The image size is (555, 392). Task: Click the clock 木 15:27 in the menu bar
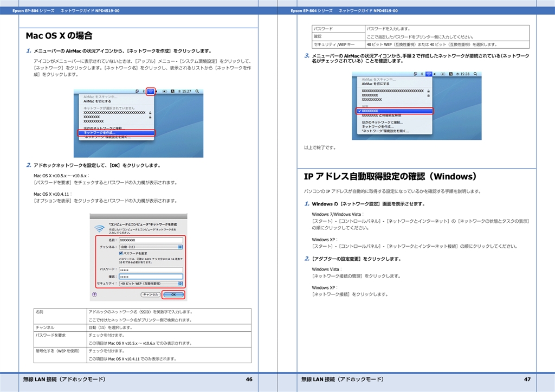tap(184, 92)
